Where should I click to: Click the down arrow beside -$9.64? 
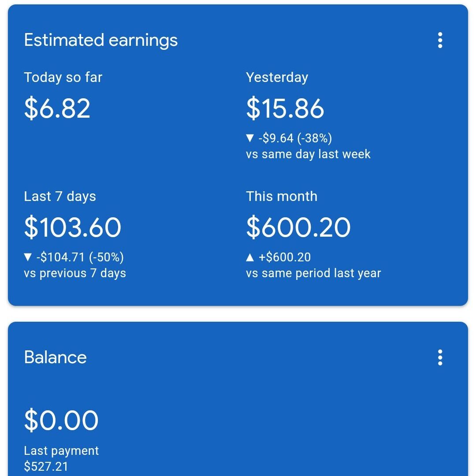[250, 138]
